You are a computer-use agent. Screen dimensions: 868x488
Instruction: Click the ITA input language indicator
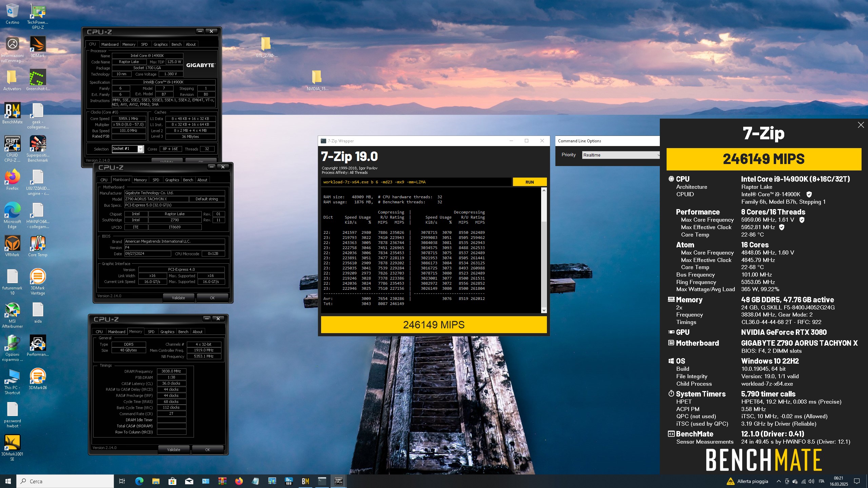click(x=821, y=481)
